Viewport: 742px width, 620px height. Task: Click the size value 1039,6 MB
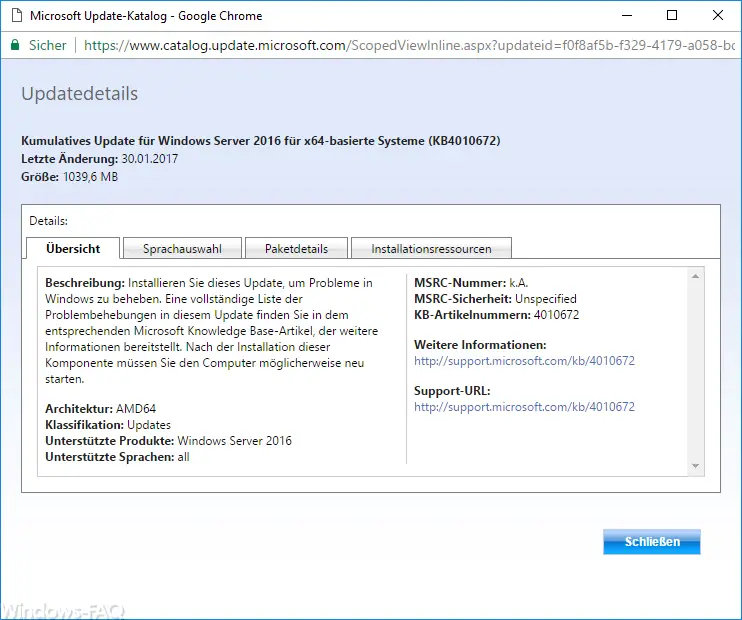coord(90,177)
